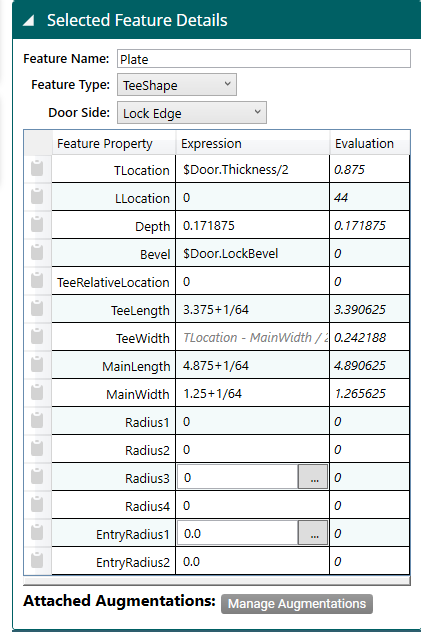The width and height of the screenshot is (421, 632).
Task: Open expression editor for EntryRadius1
Action: [313, 533]
